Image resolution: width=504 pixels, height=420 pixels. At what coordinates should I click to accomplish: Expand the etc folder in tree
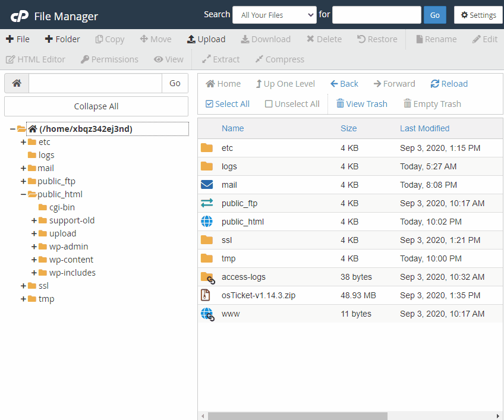coord(23,142)
